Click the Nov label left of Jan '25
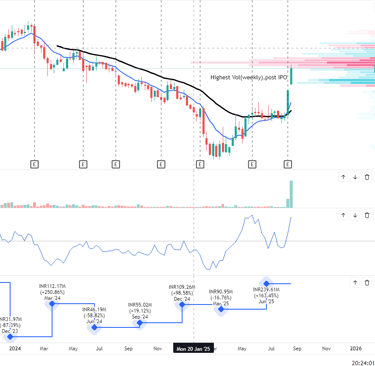The height and width of the screenshot is (366, 375). point(158,349)
